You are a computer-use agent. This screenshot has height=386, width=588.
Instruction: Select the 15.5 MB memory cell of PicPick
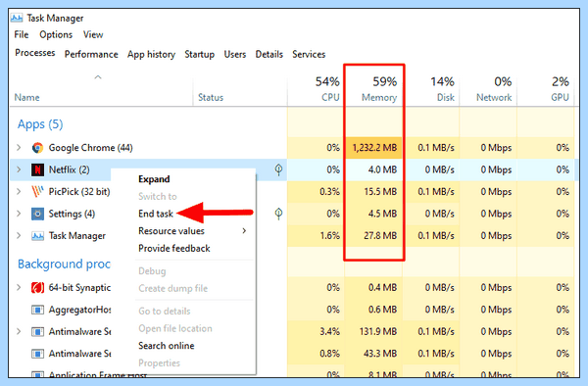(x=374, y=191)
